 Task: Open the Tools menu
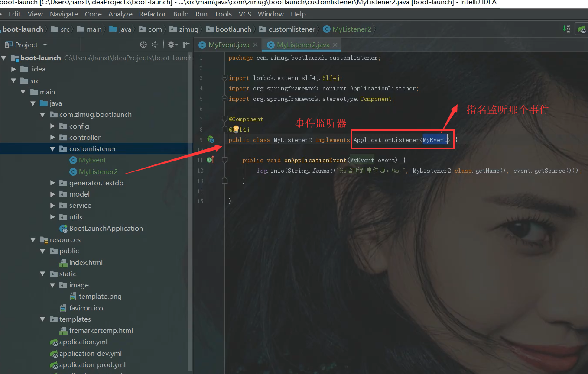pos(223,14)
